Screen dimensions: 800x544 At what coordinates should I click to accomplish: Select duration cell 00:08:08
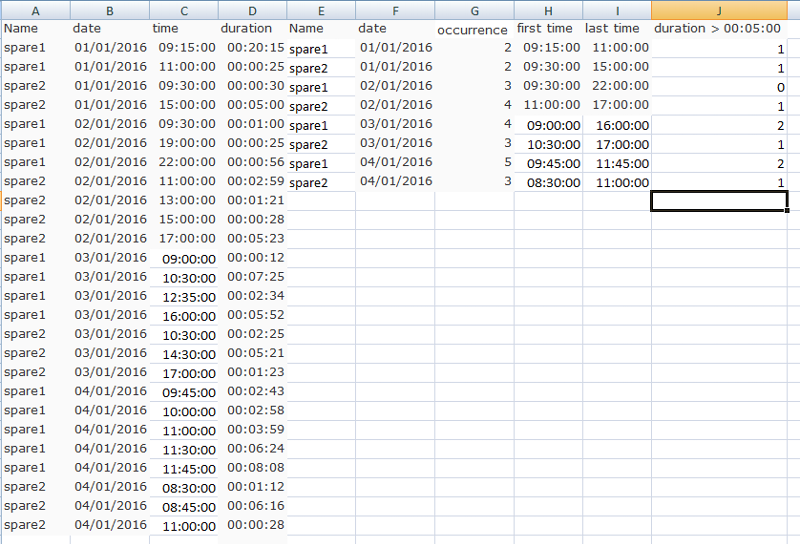(x=253, y=468)
